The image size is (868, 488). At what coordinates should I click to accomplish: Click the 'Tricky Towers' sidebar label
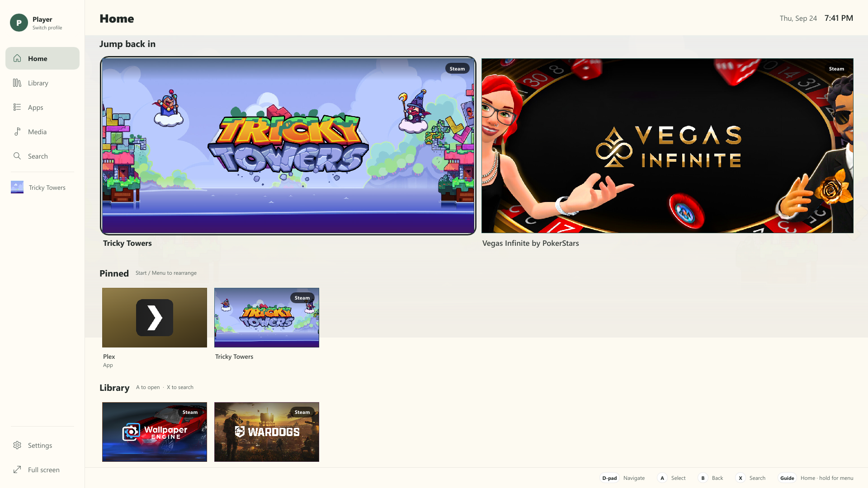[47, 188]
